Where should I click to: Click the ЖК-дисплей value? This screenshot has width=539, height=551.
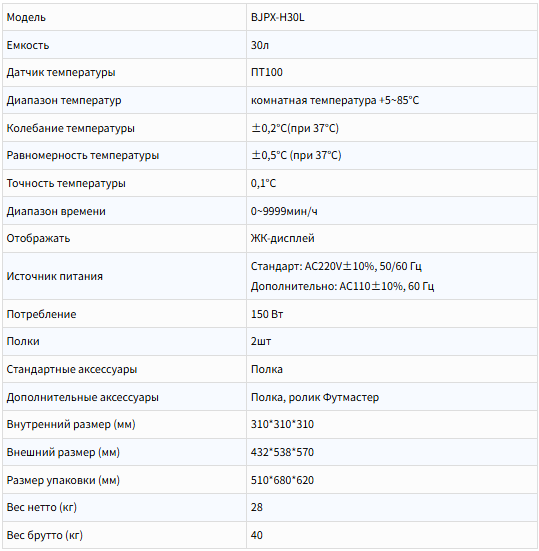[283, 238]
